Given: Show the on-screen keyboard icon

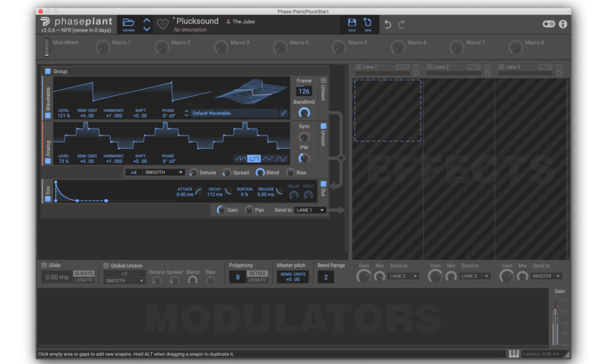Looking at the screenshot, I should tap(514, 353).
